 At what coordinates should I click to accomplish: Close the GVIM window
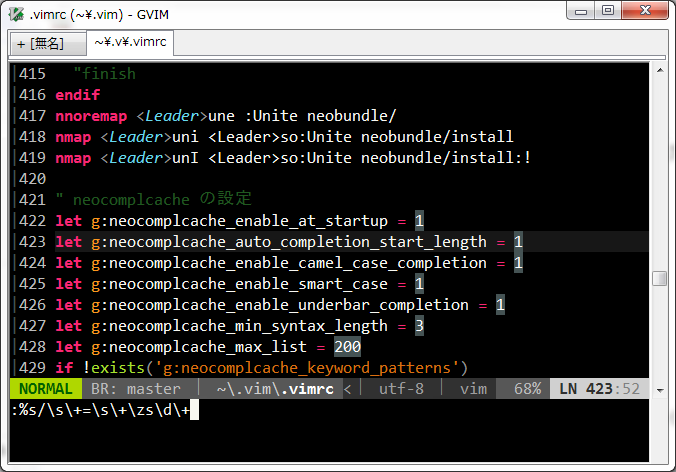pos(645,10)
